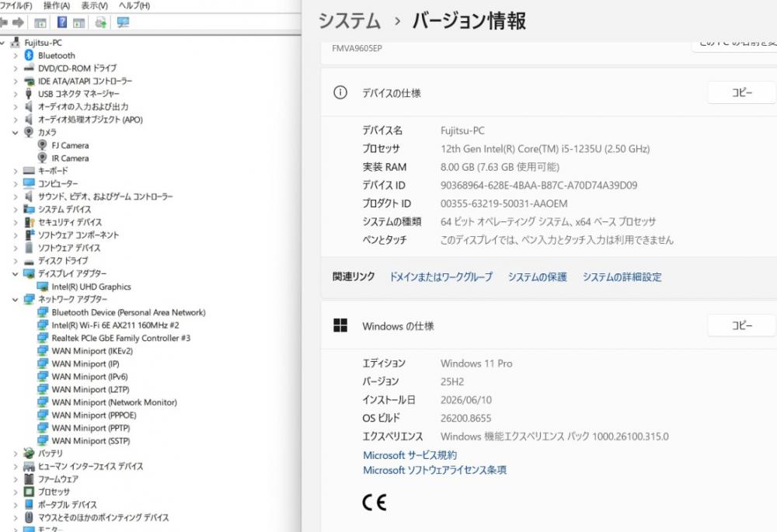The height and width of the screenshot is (532, 777).
Task: Click the Help (question mark) toolbar icon
Action: tap(62, 23)
